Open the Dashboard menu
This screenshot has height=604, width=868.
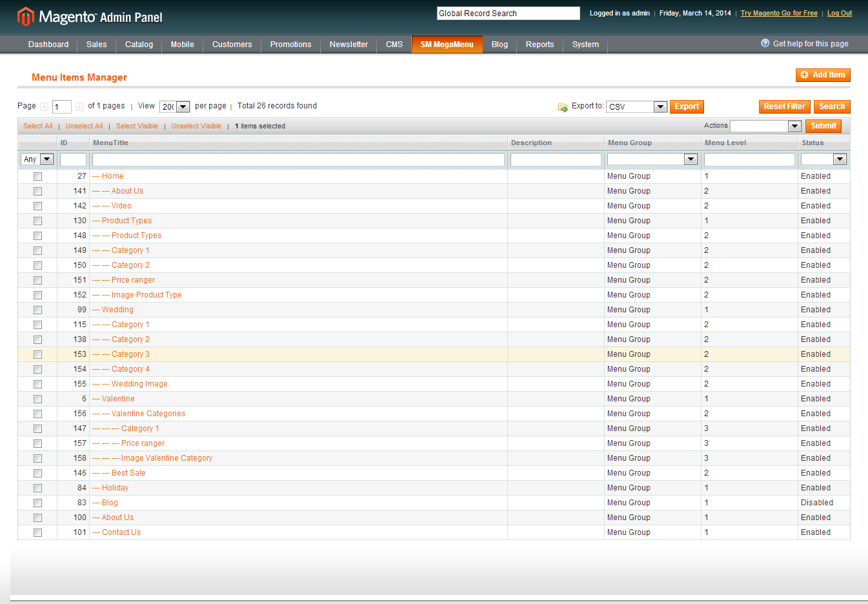tap(48, 45)
